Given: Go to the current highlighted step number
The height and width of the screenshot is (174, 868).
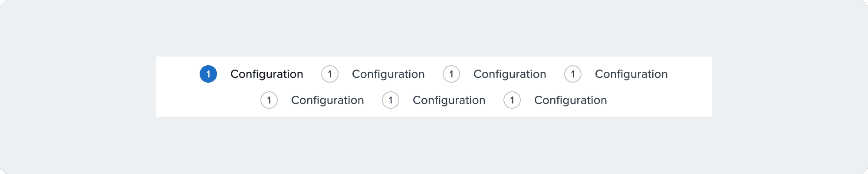Looking at the screenshot, I should click(208, 74).
